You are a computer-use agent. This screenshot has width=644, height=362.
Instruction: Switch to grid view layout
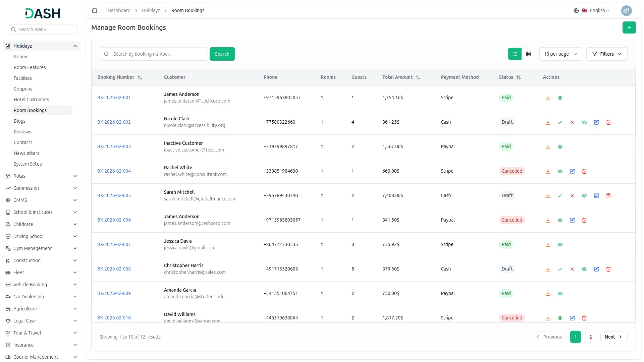tap(528, 54)
